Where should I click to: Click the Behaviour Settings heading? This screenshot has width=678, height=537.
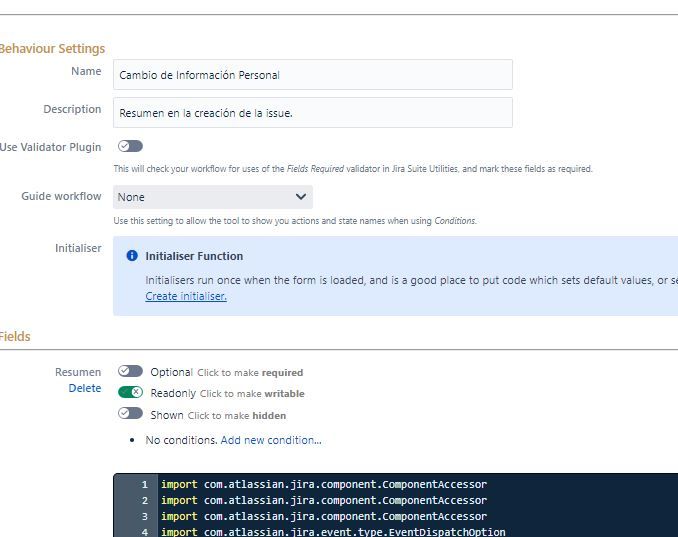(x=52, y=48)
